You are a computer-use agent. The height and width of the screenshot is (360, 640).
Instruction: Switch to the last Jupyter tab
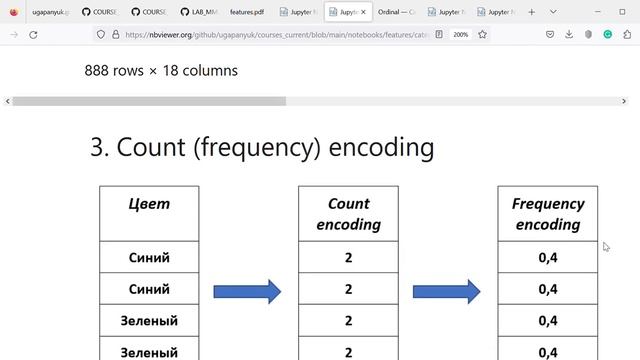pyautogui.click(x=496, y=12)
